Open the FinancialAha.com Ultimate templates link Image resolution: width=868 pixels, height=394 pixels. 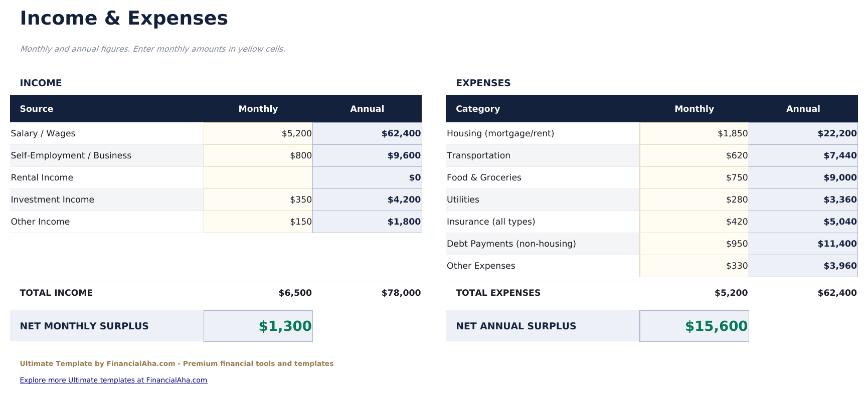coord(113,380)
